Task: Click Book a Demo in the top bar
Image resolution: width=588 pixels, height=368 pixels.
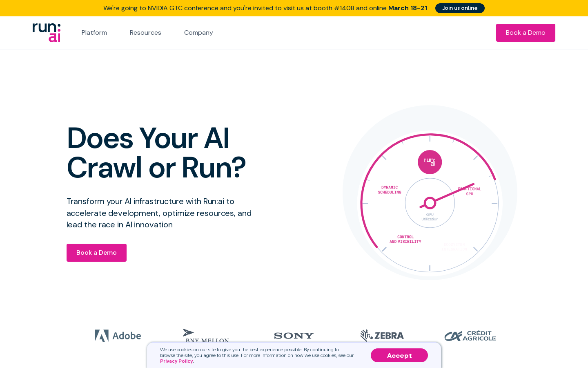Action: 526,33
